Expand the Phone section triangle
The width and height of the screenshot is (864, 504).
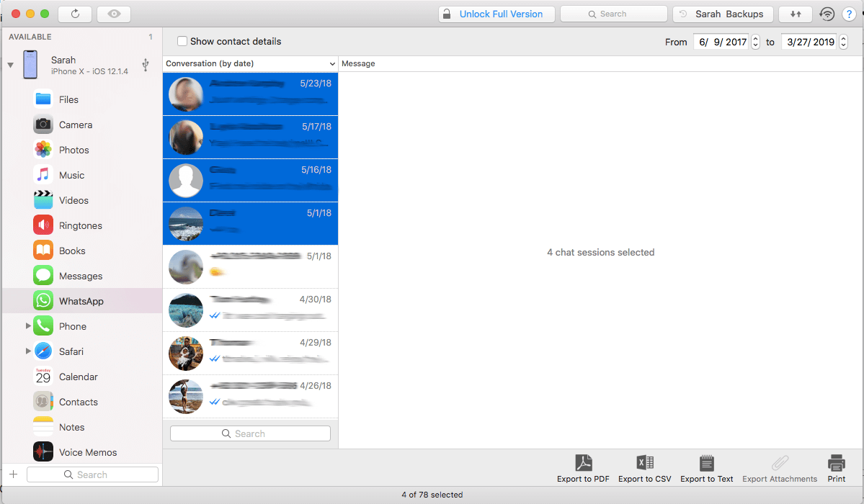(28, 326)
